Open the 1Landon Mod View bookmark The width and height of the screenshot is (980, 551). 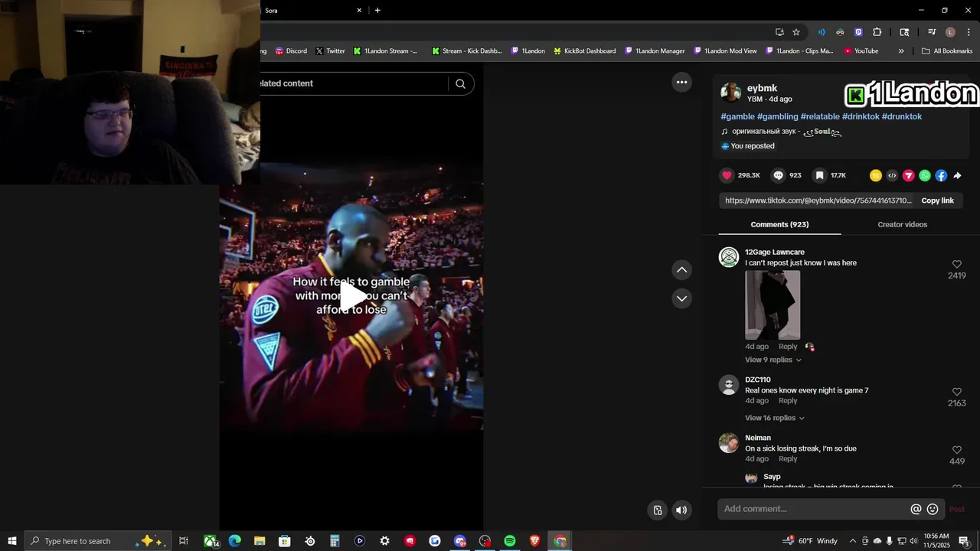pyautogui.click(x=725, y=51)
